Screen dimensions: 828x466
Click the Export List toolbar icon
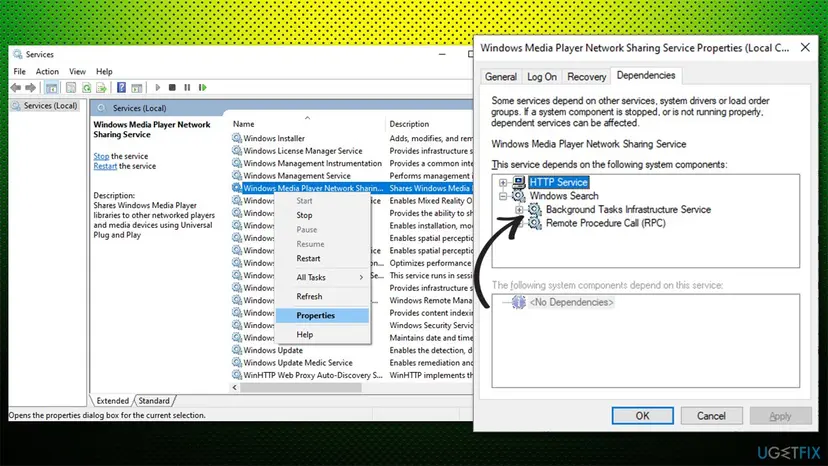[x=101, y=88]
